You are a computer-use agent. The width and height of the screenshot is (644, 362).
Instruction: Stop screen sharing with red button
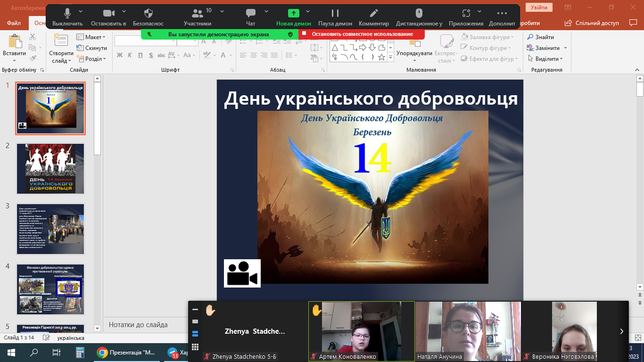(362, 34)
